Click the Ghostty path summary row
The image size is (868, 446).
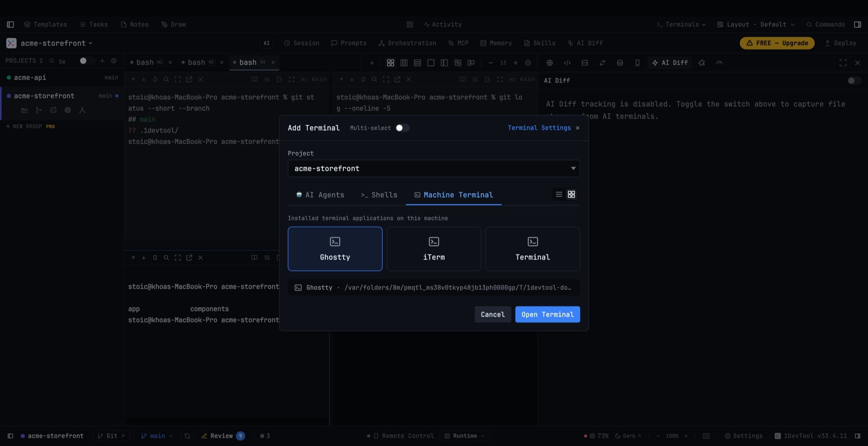click(x=434, y=288)
